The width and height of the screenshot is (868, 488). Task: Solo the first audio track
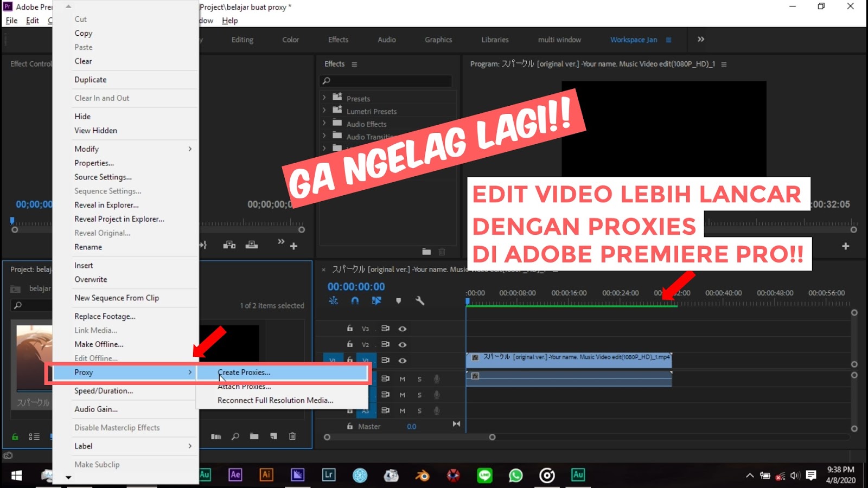tap(419, 379)
